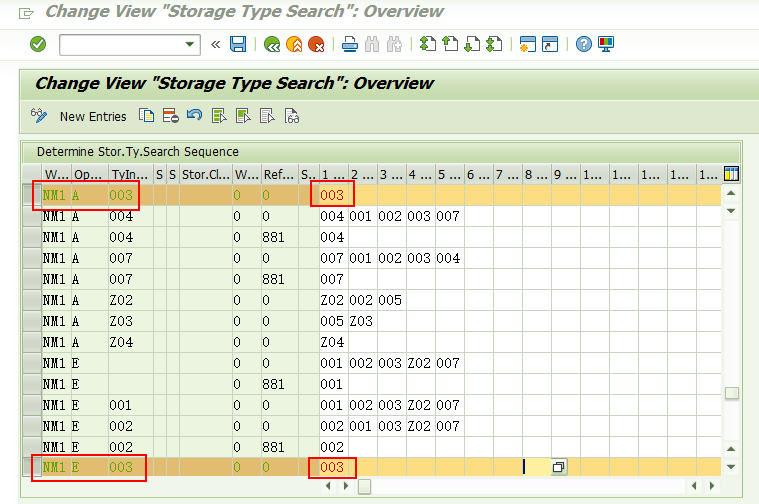This screenshot has width=759, height=504.
Task: Click the BC Set field values icon
Action: point(292,116)
